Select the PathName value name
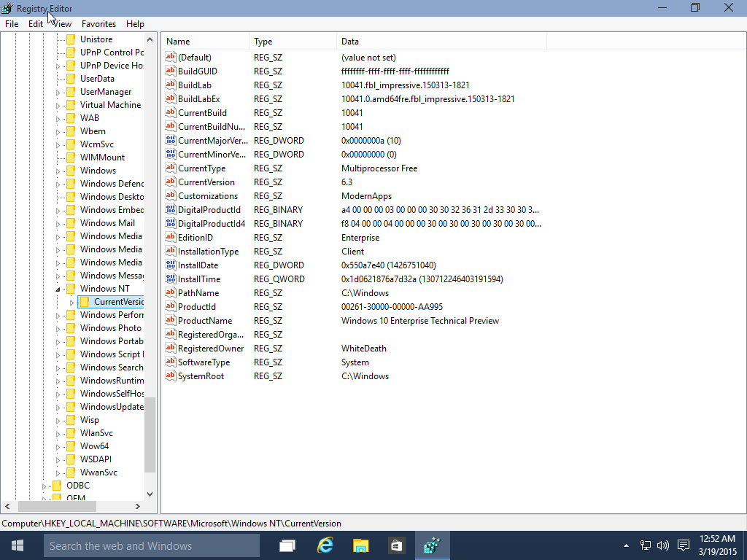 click(198, 293)
